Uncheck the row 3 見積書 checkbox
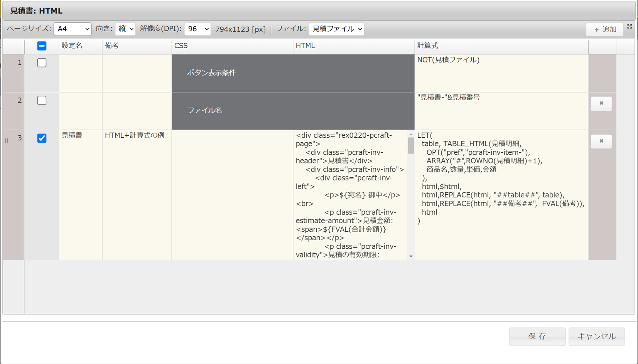This screenshot has height=364, width=638. coord(42,138)
